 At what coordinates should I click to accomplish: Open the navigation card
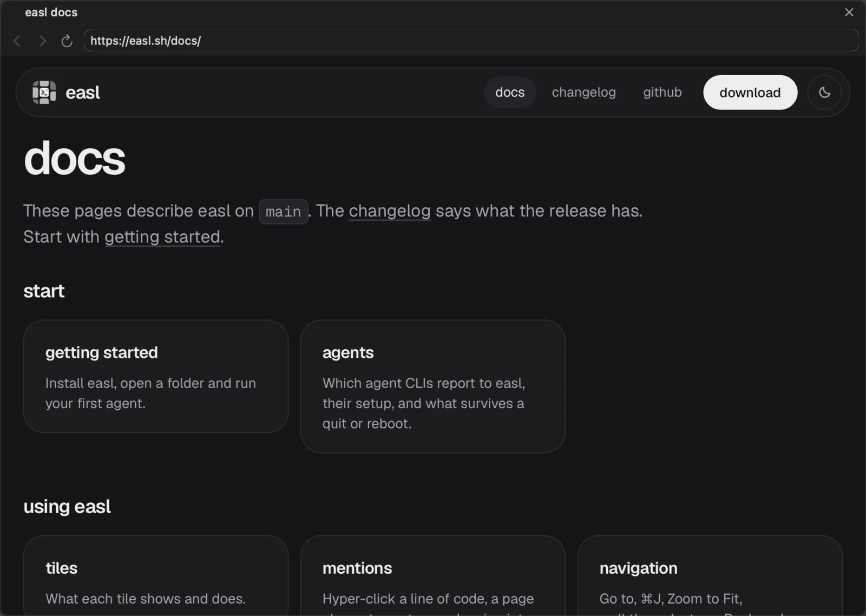[x=710, y=576]
